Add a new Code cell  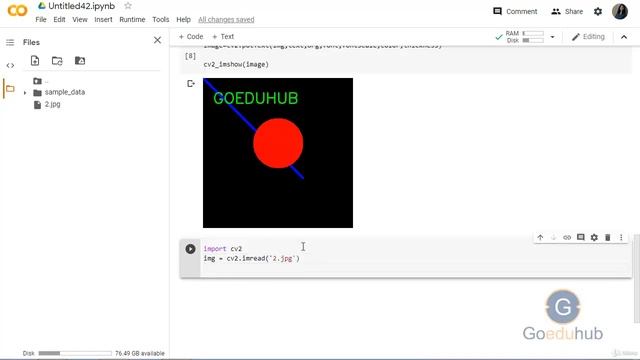click(x=191, y=37)
